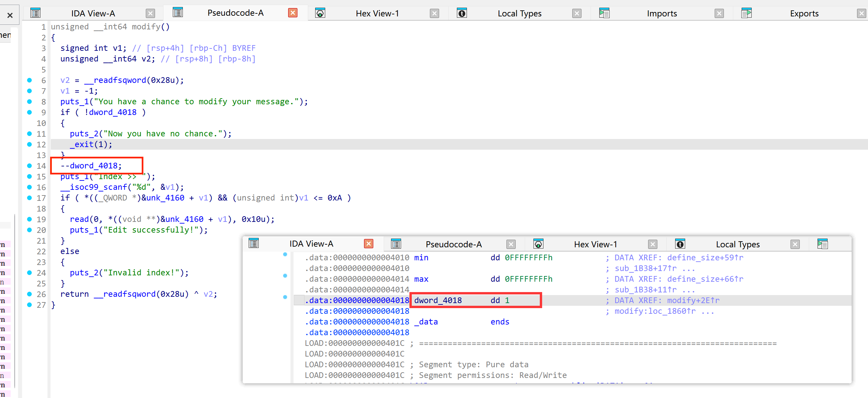Viewport: 868px width, 398px height.
Task: Click the "Now you have no chance." string
Action: coord(163,134)
